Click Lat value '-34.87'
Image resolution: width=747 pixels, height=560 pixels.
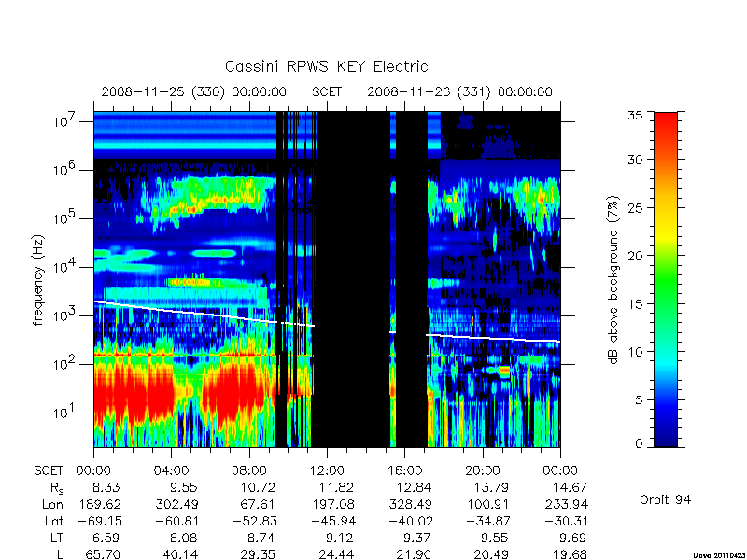486,521
